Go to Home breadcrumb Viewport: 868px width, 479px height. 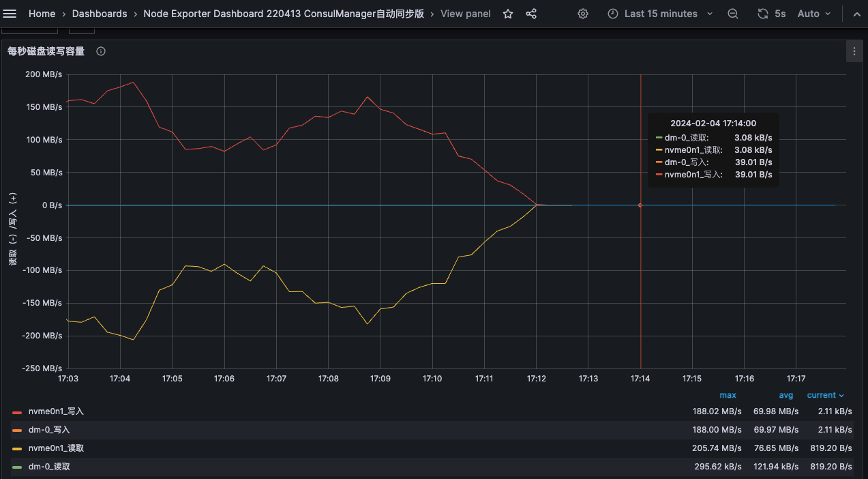[42, 14]
